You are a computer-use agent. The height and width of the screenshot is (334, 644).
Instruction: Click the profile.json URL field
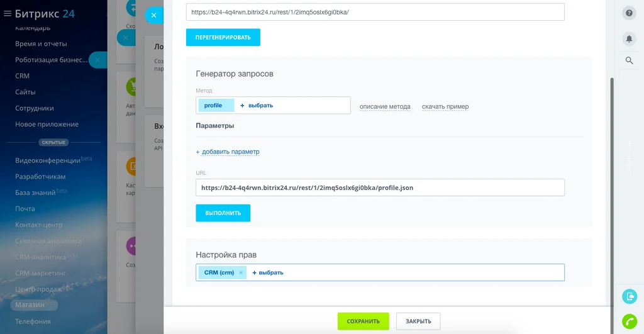pyautogui.click(x=380, y=187)
